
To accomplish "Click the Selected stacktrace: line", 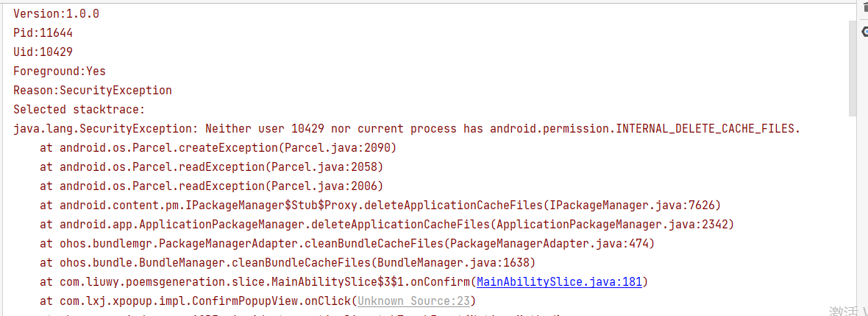I will coord(79,109).
